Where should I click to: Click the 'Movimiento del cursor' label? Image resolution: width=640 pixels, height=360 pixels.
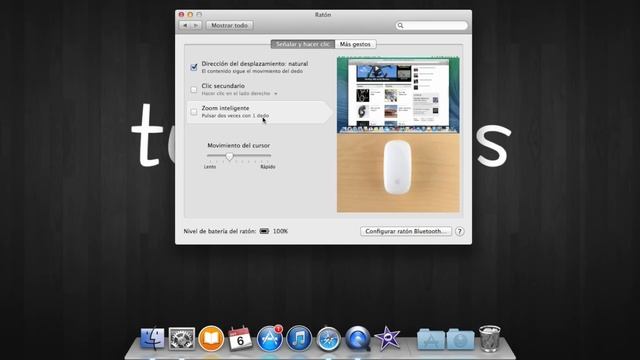tap(238, 145)
